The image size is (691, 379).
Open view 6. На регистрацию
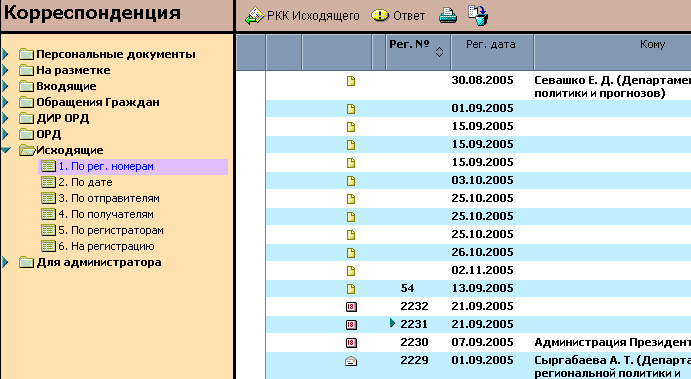106,246
